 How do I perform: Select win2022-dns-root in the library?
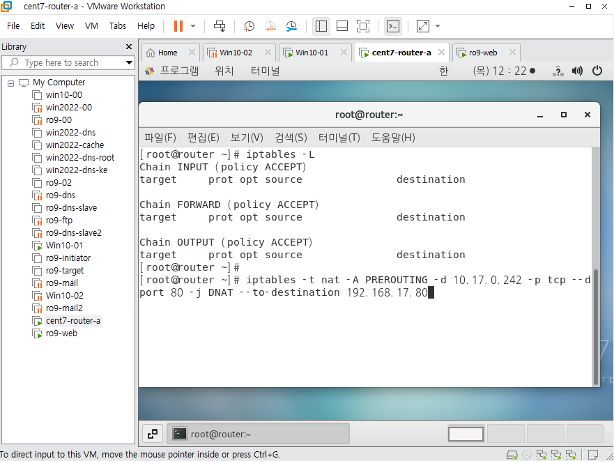79,157
